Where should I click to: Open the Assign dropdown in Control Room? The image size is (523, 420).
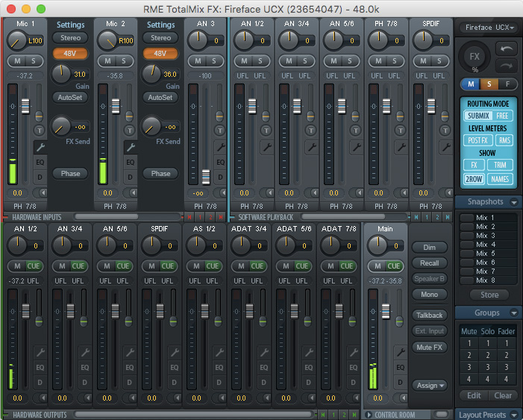(x=430, y=386)
